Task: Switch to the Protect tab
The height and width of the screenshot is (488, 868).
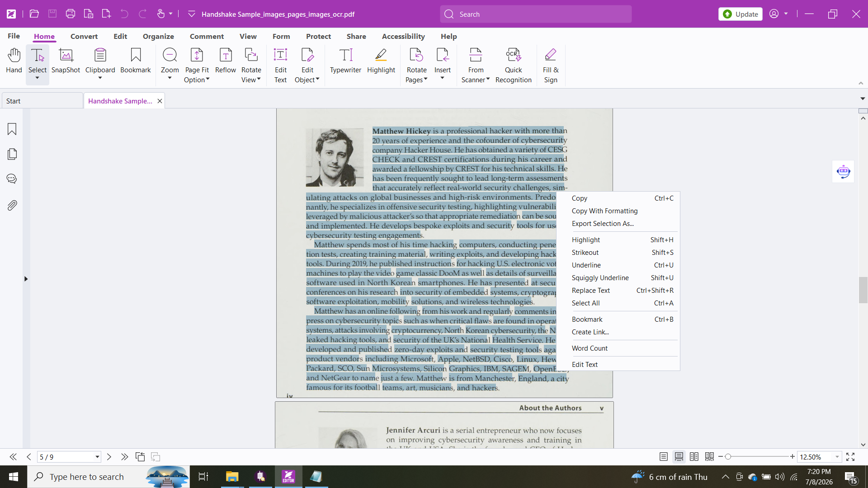Action: pos(318,36)
